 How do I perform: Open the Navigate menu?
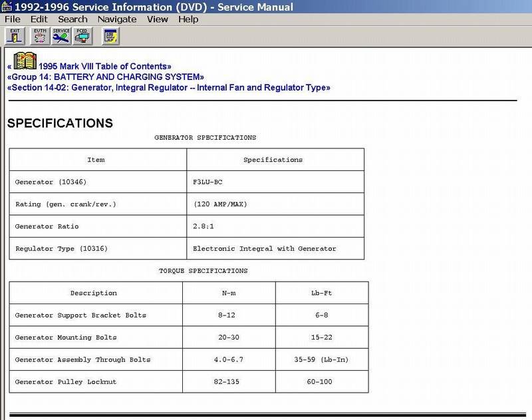pyautogui.click(x=117, y=19)
